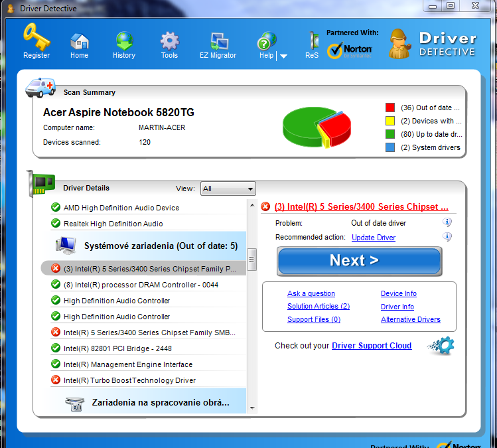Click the red Out of date legend swatch

[x=390, y=108]
